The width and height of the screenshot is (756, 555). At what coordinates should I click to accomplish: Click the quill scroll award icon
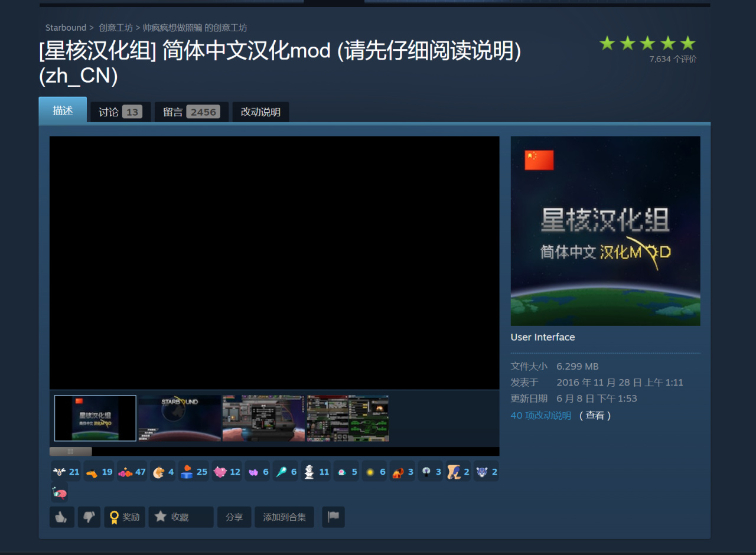(x=454, y=472)
